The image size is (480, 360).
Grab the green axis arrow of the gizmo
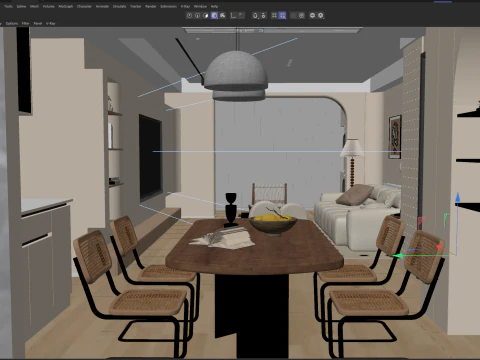[x=398, y=256]
